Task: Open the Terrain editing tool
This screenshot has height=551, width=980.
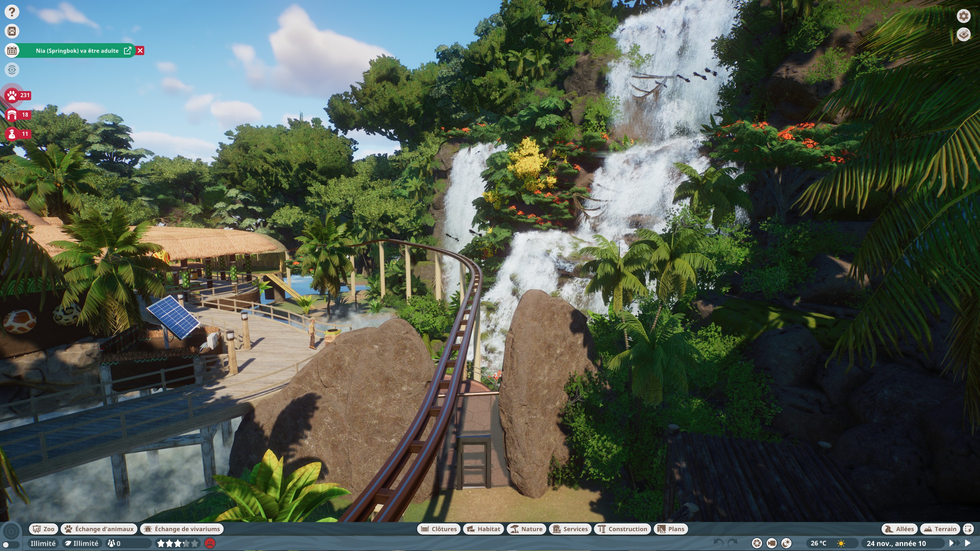Action: [x=940, y=529]
